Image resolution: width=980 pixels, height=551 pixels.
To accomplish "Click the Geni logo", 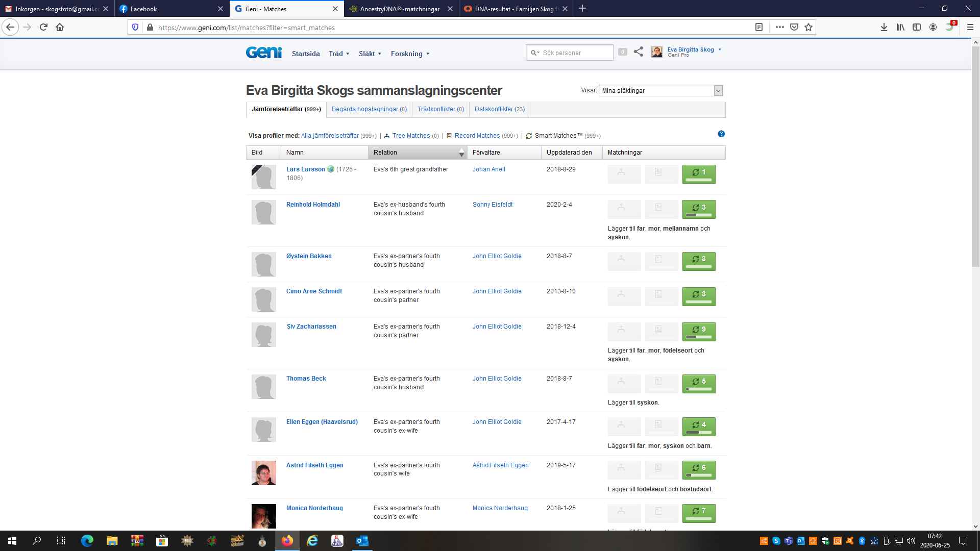I will point(263,53).
